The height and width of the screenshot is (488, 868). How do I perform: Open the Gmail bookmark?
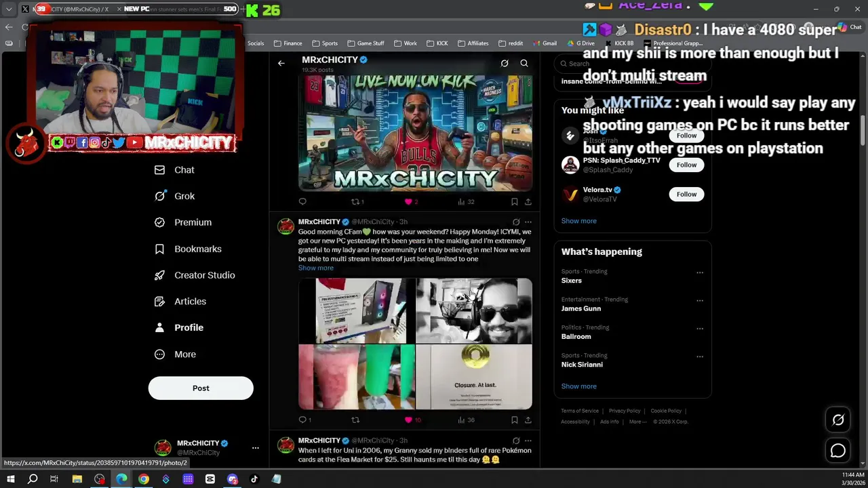(x=545, y=43)
